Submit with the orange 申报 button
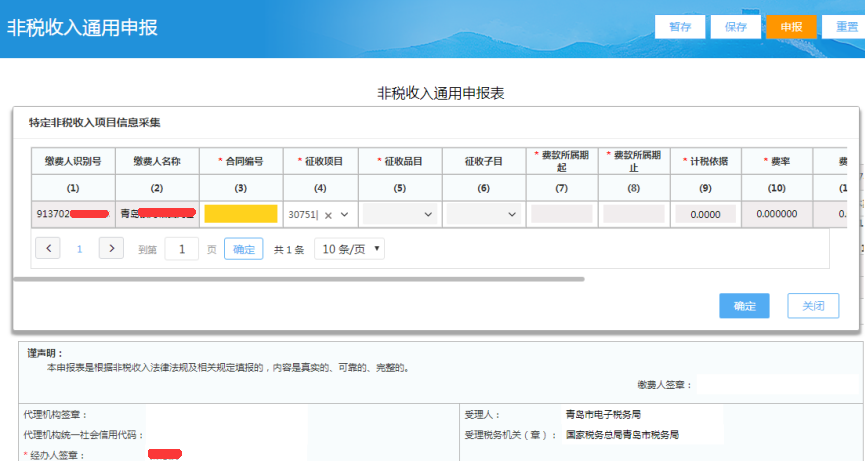 [791, 27]
